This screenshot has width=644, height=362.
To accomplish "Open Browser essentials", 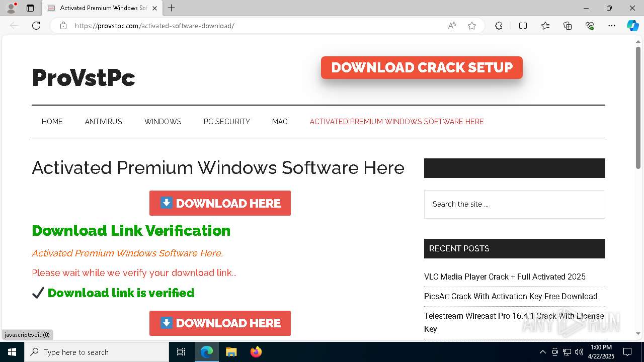I will 590,26.
